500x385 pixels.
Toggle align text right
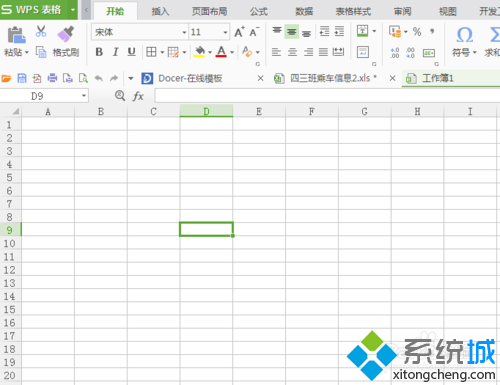pos(308,52)
